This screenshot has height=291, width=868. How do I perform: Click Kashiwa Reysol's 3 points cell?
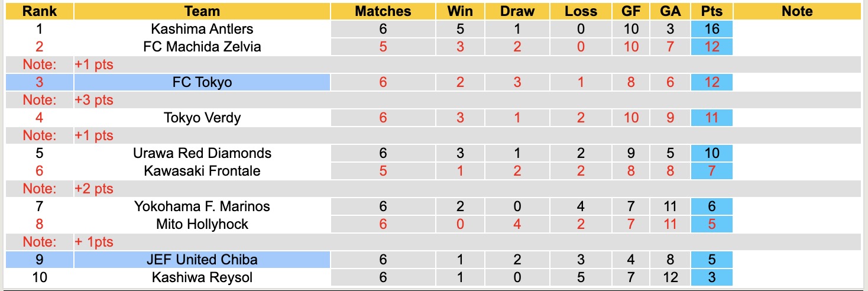711,277
